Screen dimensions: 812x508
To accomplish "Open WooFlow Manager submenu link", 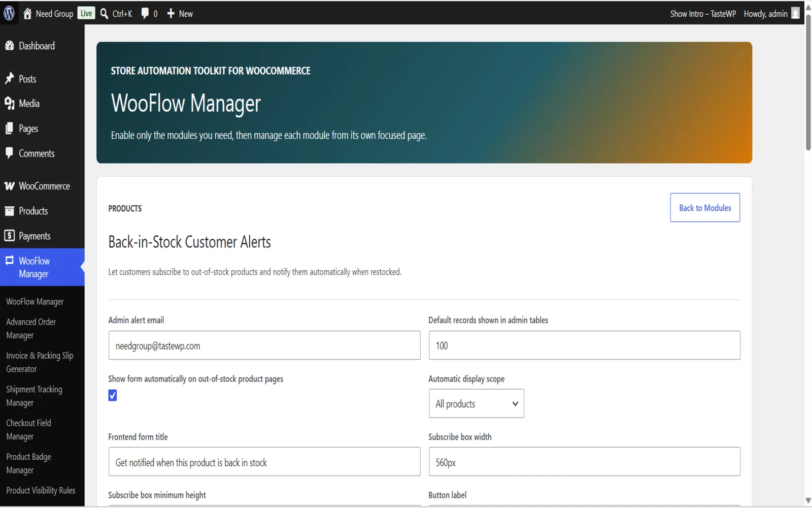I will (x=35, y=302).
